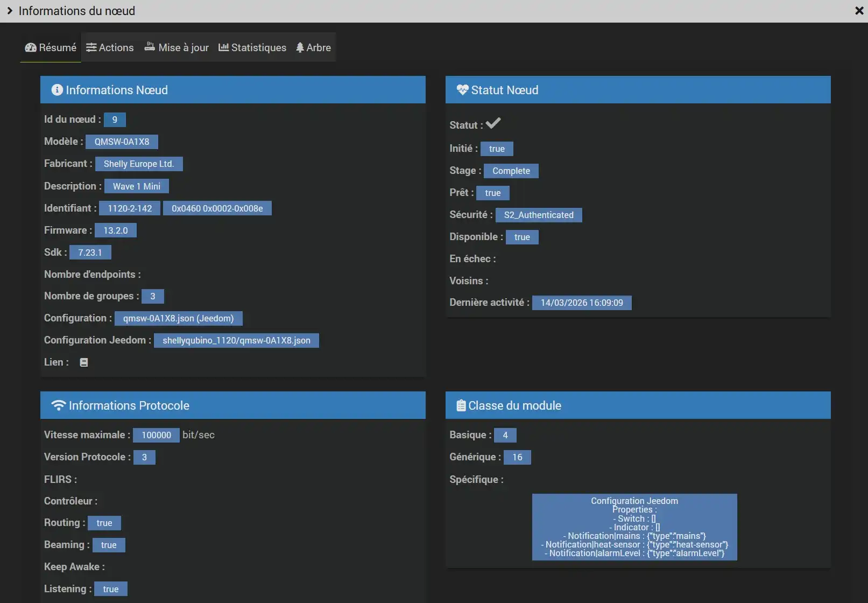Show the Arbre tab

(x=313, y=47)
